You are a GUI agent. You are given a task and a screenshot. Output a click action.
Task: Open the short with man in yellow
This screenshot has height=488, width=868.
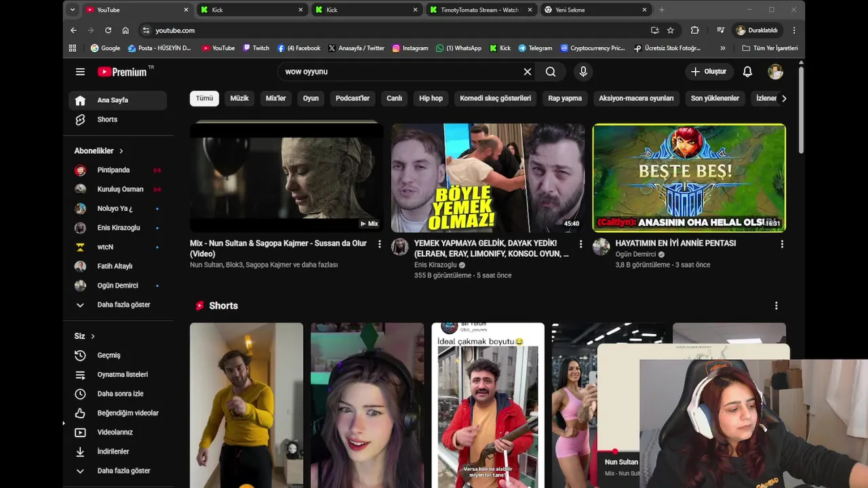coord(246,405)
